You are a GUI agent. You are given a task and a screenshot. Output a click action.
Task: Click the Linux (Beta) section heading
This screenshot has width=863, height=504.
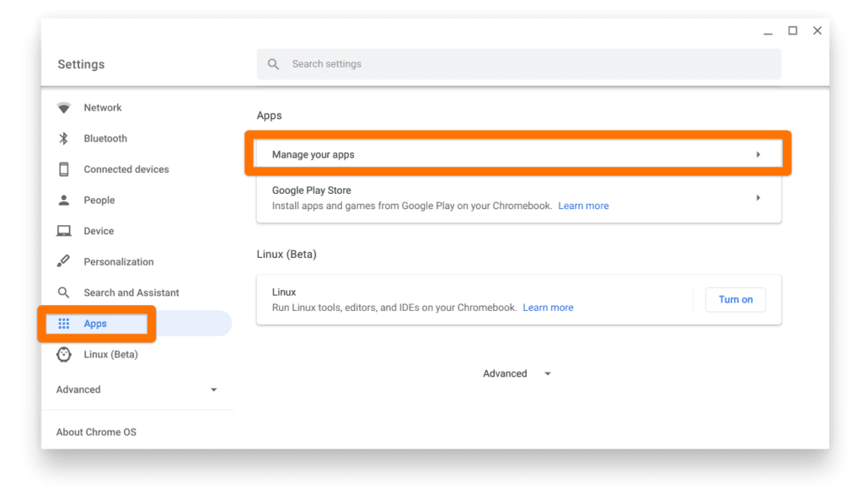(287, 255)
